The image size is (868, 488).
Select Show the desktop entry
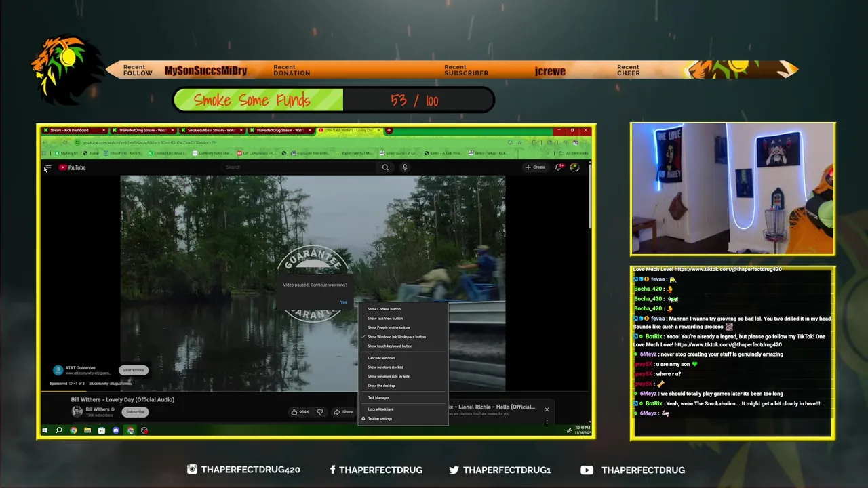(403, 386)
